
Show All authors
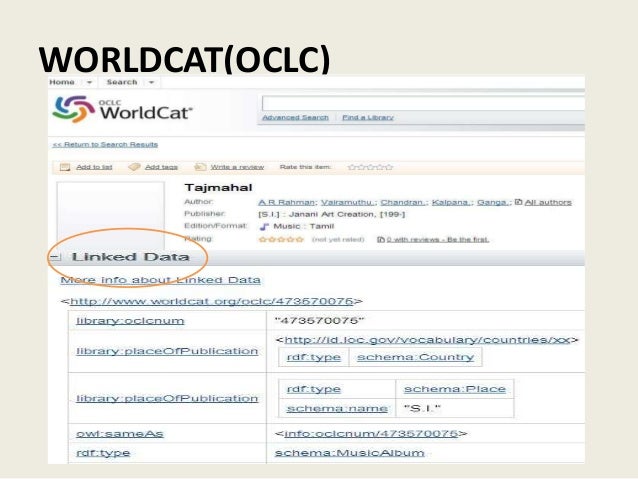tap(548, 202)
